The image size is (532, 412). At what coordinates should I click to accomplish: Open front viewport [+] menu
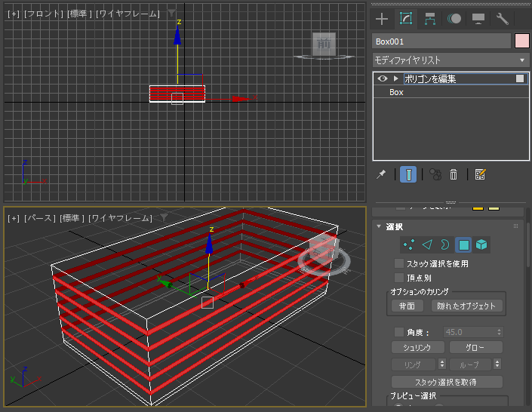(x=14, y=14)
